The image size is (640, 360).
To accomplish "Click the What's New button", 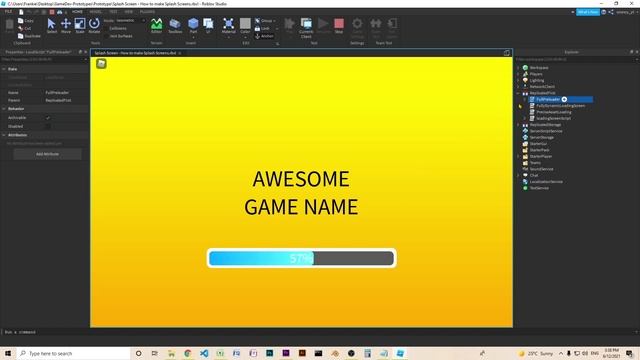I will tap(588, 12).
